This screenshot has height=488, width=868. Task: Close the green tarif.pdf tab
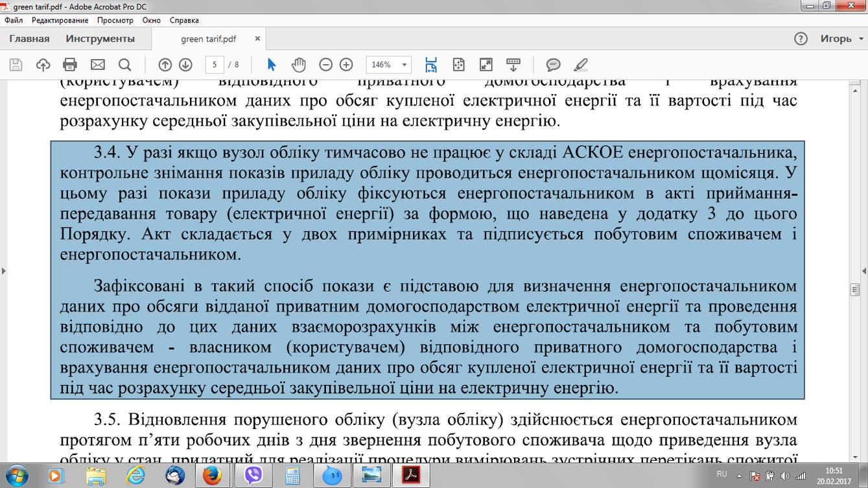(257, 39)
